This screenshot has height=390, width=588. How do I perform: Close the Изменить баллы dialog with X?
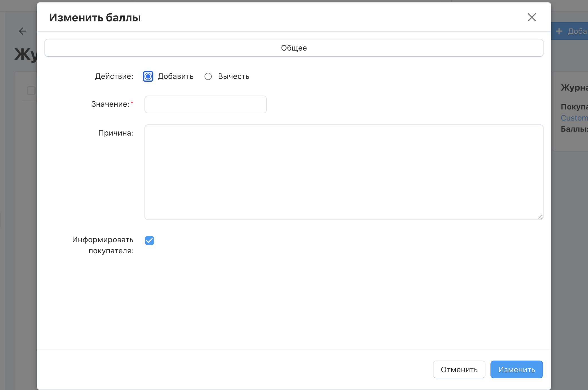pyautogui.click(x=532, y=17)
